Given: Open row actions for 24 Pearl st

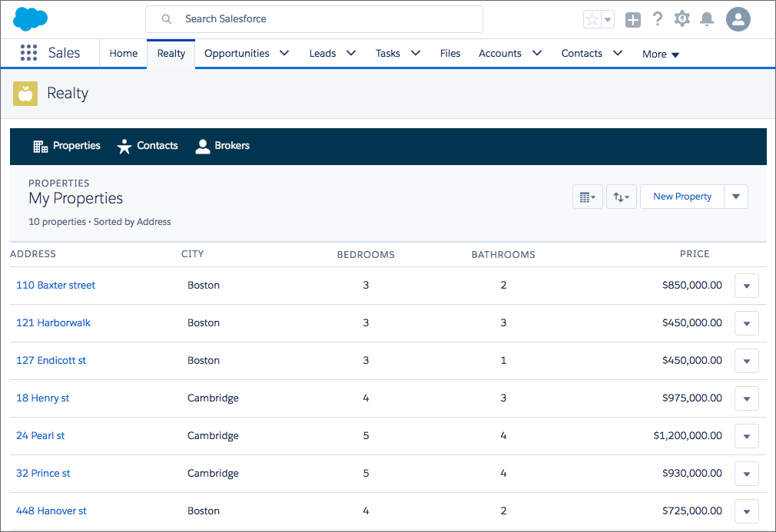Looking at the screenshot, I should click(747, 436).
